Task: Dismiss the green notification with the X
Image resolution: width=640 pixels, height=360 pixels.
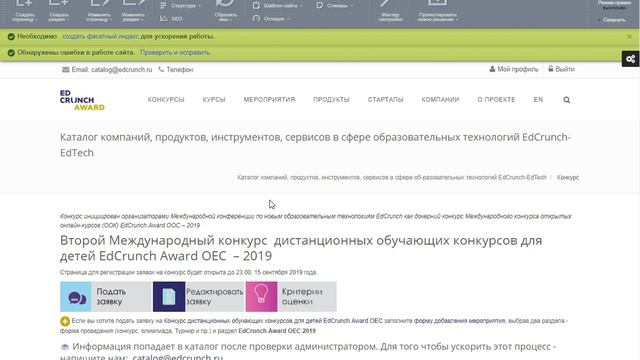Action: (x=629, y=36)
